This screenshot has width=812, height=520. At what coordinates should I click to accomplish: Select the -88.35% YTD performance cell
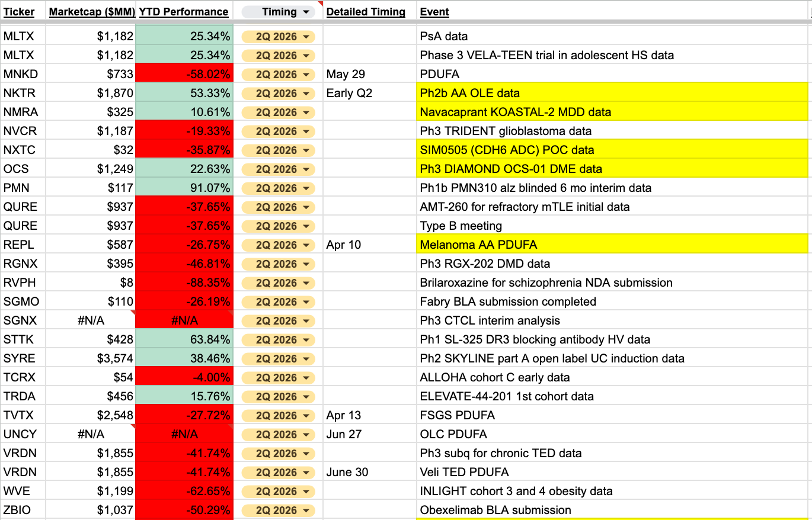[184, 283]
